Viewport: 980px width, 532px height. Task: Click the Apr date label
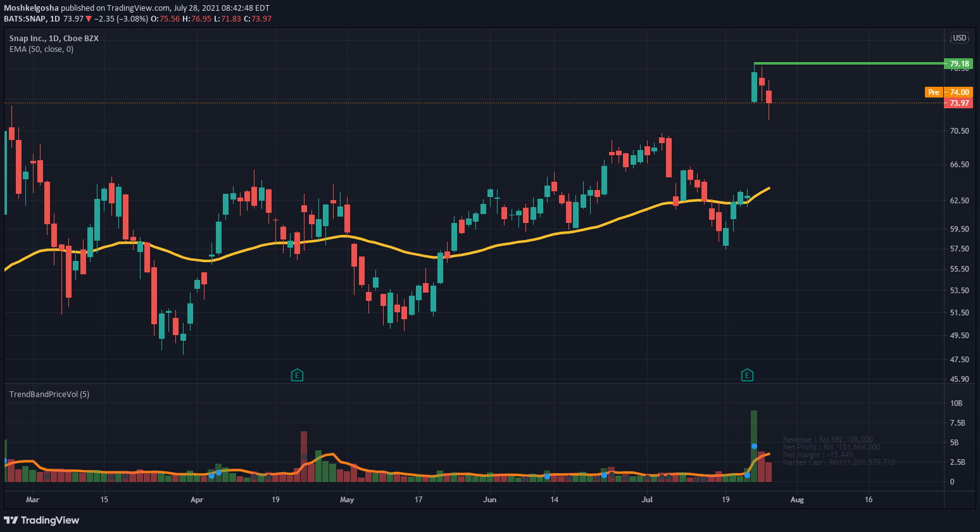[197, 500]
